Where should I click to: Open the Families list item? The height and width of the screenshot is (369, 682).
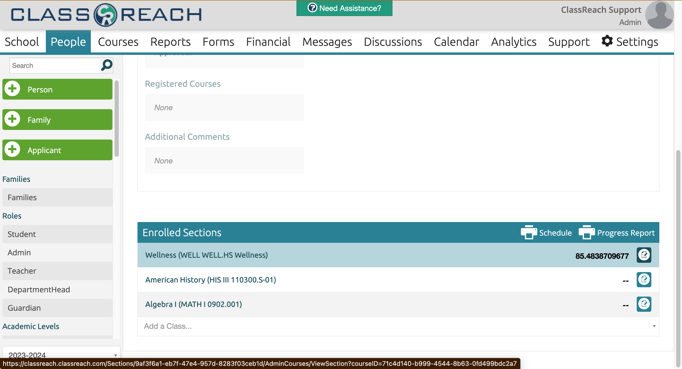tap(57, 198)
